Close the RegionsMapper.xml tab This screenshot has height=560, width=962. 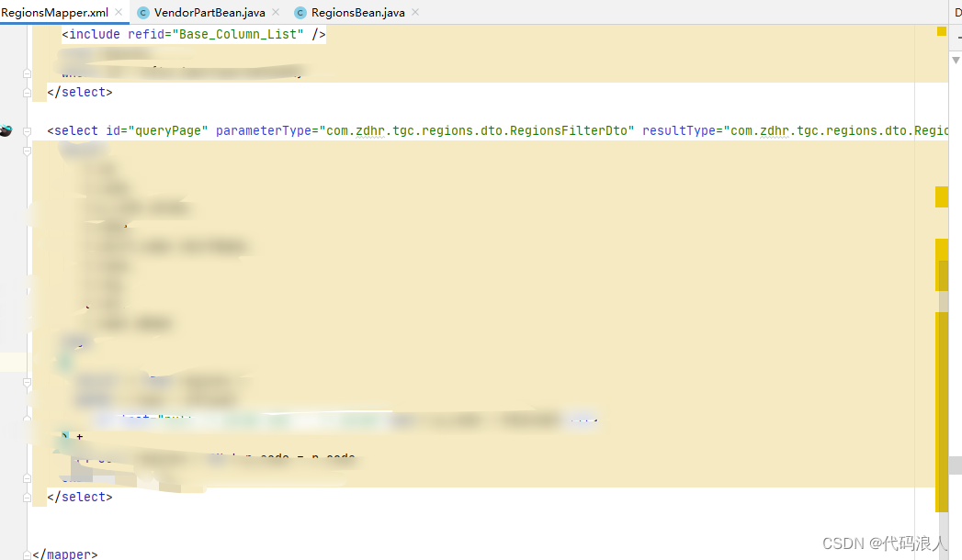[x=119, y=12]
